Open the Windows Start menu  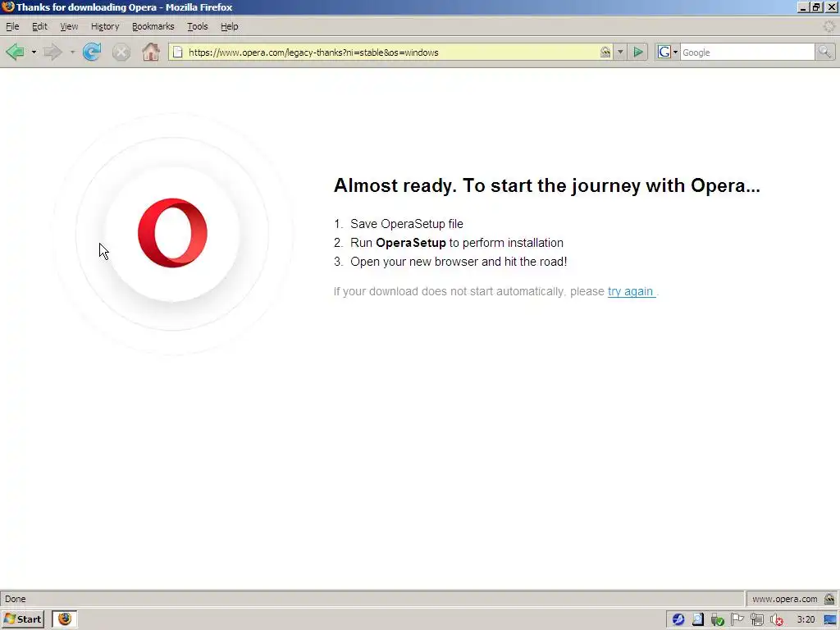22,619
